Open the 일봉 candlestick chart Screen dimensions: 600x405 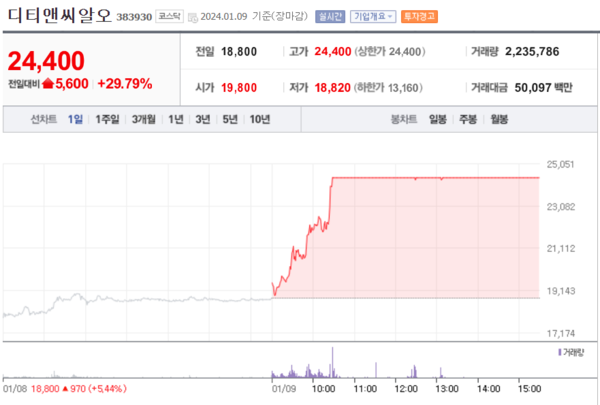coord(438,119)
